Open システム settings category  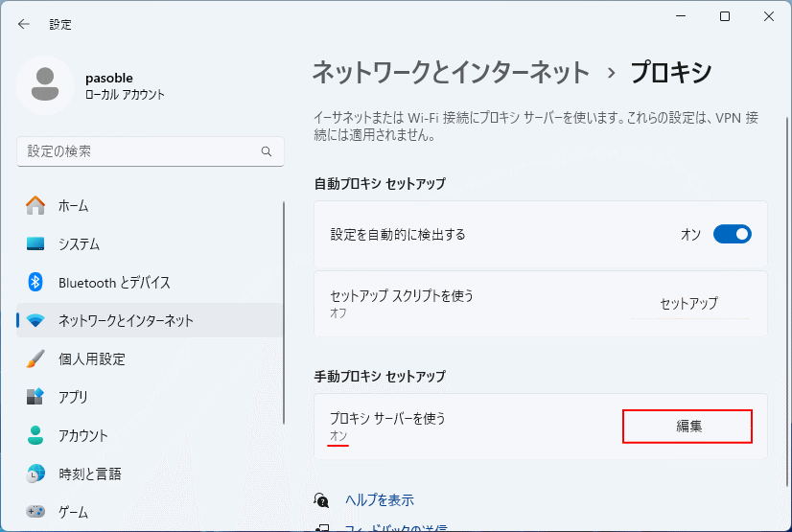pos(150,243)
